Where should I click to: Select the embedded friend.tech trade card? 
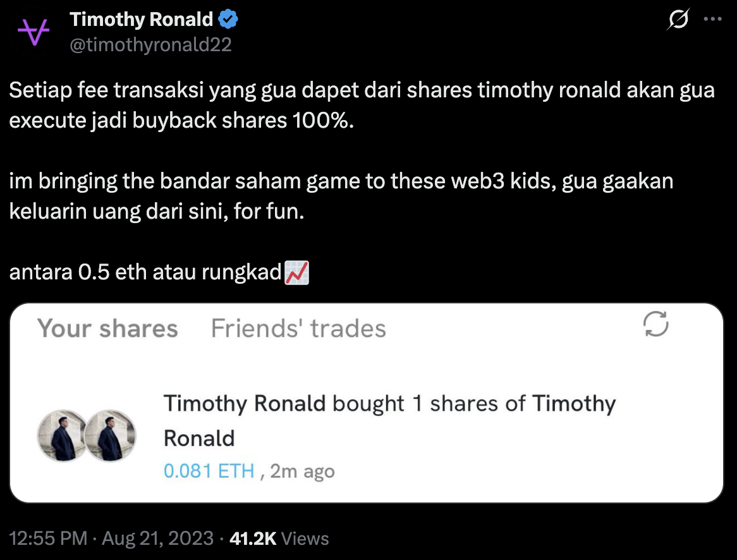coord(368,403)
